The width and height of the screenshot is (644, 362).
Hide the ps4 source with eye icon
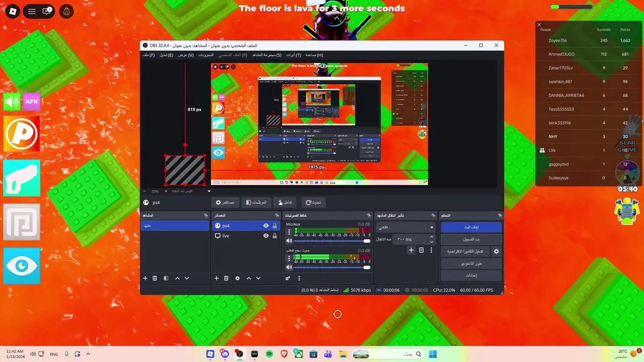click(x=266, y=226)
